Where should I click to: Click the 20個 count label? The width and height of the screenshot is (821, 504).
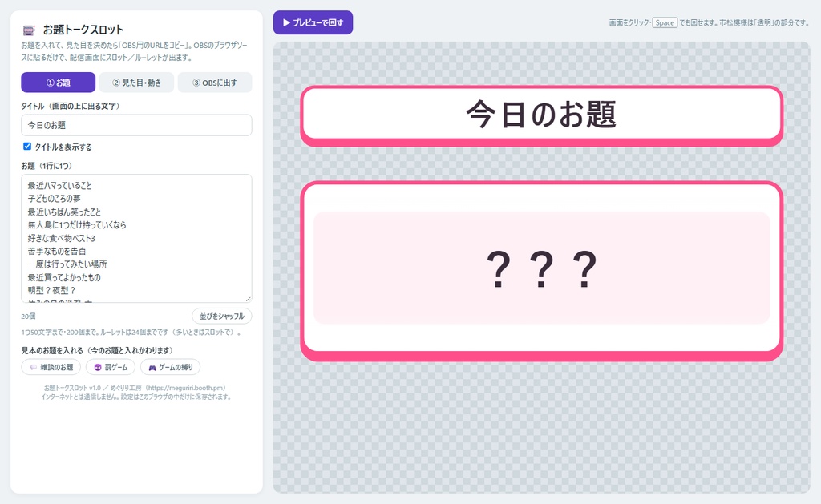(28, 317)
